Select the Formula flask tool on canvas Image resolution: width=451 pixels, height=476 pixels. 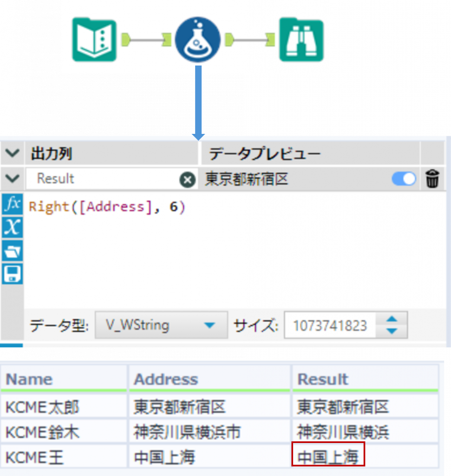click(x=198, y=40)
